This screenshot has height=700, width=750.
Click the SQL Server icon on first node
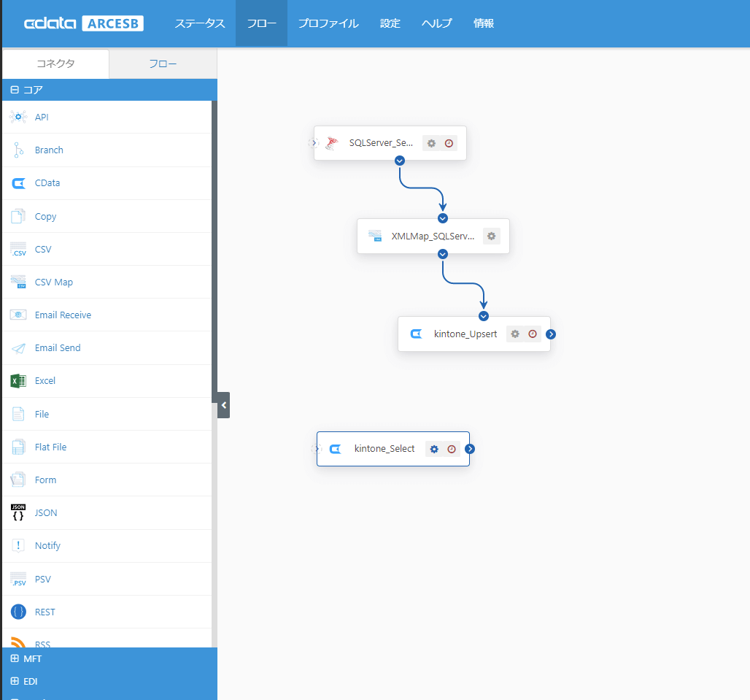point(332,143)
